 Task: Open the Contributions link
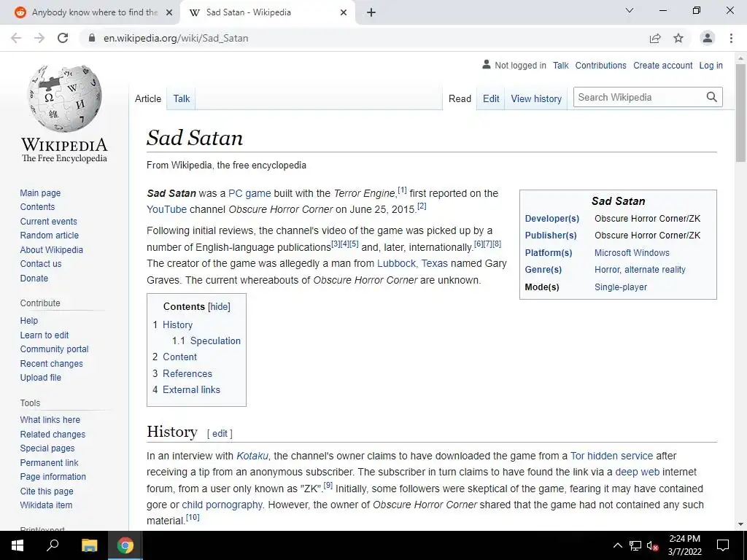click(x=601, y=66)
